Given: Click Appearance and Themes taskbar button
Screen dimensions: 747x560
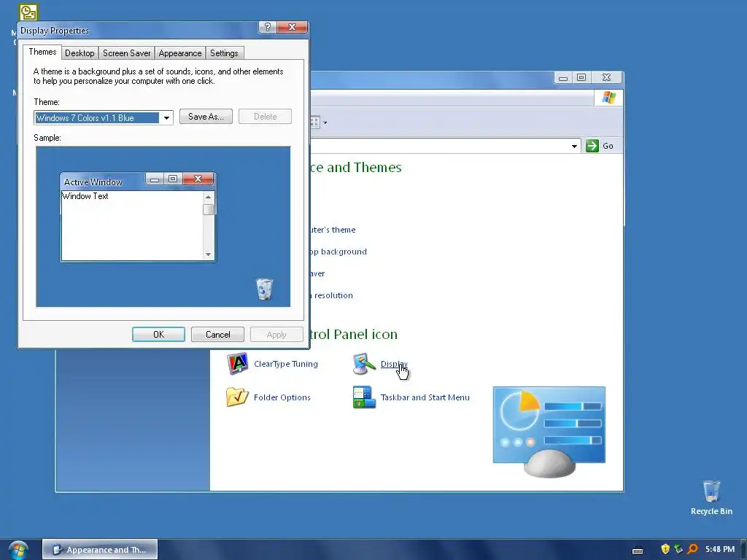Looking at the screenshot, I should pos(100,550).
